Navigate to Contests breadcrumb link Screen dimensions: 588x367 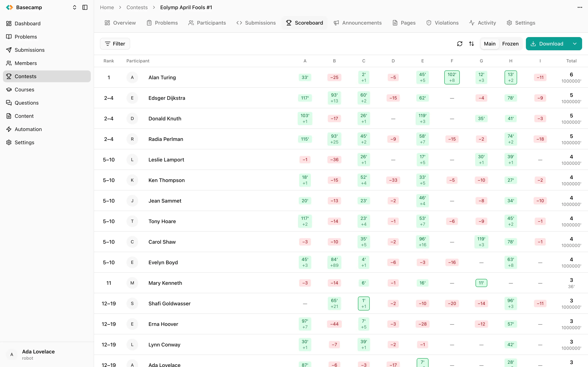point(137,8)
